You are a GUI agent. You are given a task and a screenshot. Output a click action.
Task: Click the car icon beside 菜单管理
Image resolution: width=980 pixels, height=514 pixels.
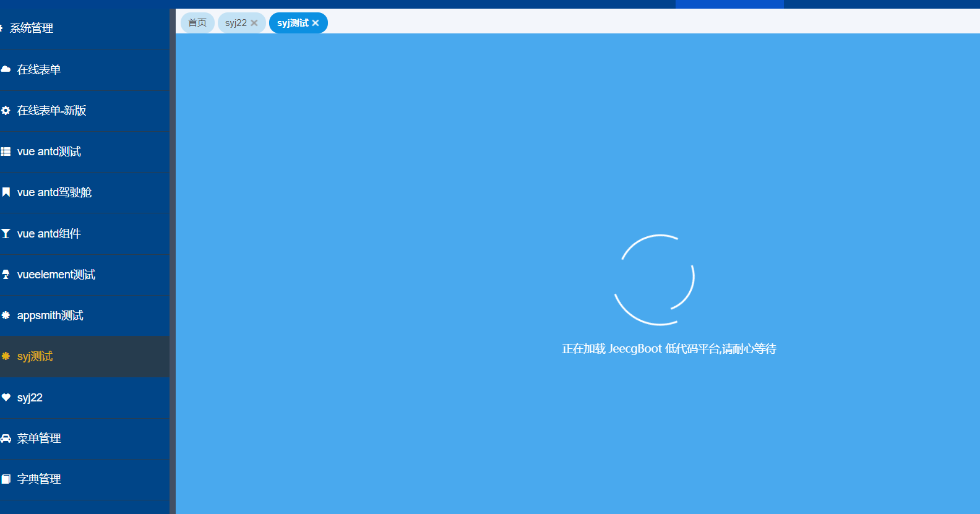(6, 439)
